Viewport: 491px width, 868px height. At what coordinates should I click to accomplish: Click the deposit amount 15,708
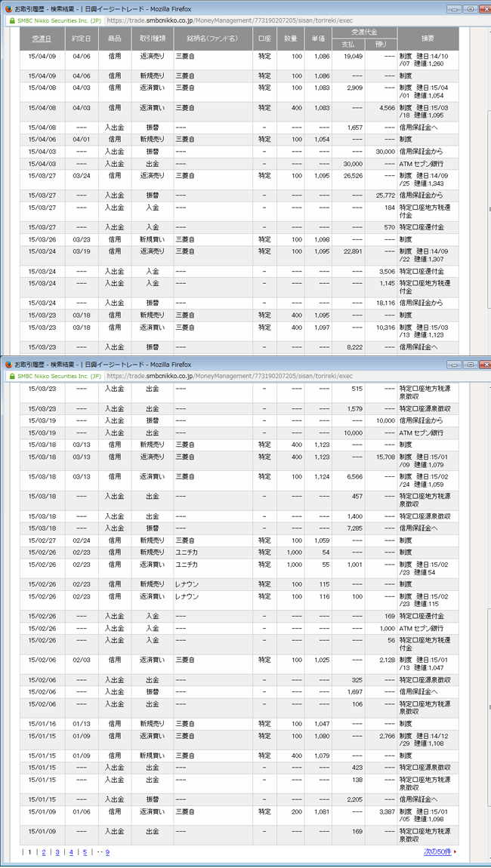pyautogui.click(x=385, y=457)
